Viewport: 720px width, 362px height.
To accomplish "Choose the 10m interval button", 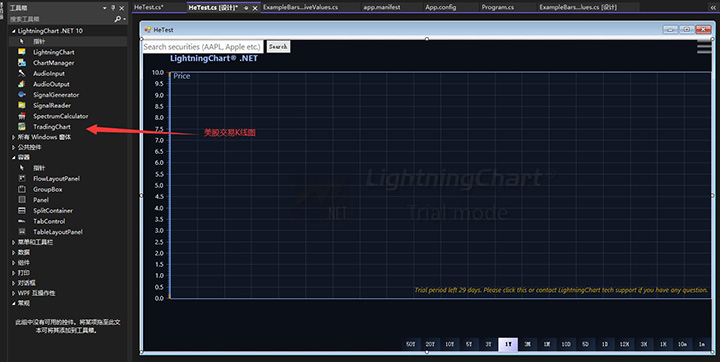I will pyautogui.click(x=683, y=344).
